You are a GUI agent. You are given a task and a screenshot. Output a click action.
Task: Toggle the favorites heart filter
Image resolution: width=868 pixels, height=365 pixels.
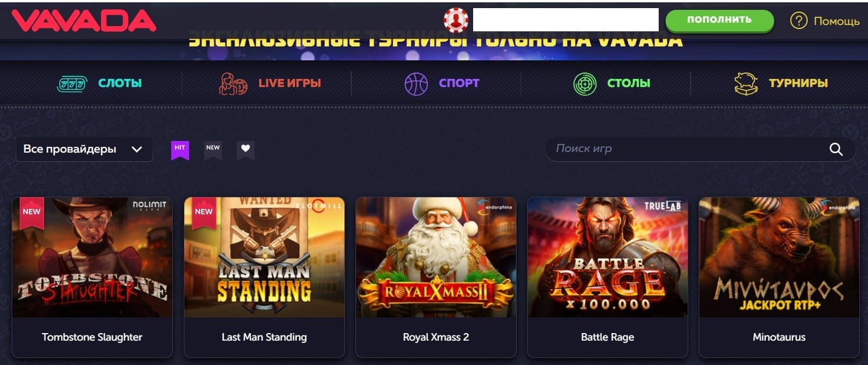point(245,150)
